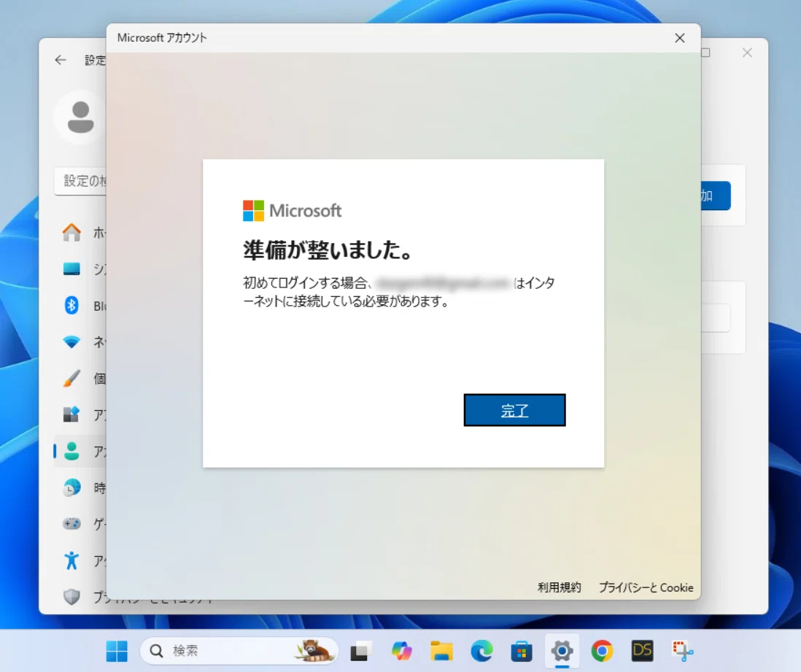Open Privacy shield icon in sidebar
The height and width of the screenshot is (672, 801).
(x=71, y=596)
